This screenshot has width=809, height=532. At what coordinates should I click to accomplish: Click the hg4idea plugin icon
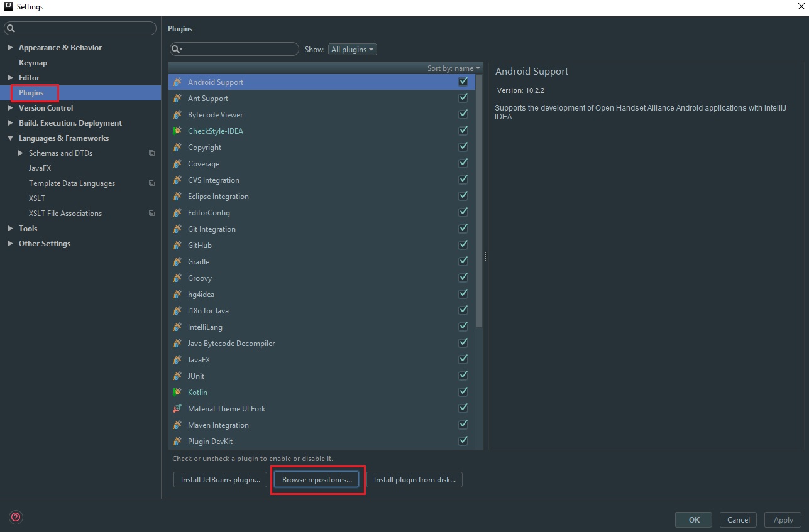[177, 295]
